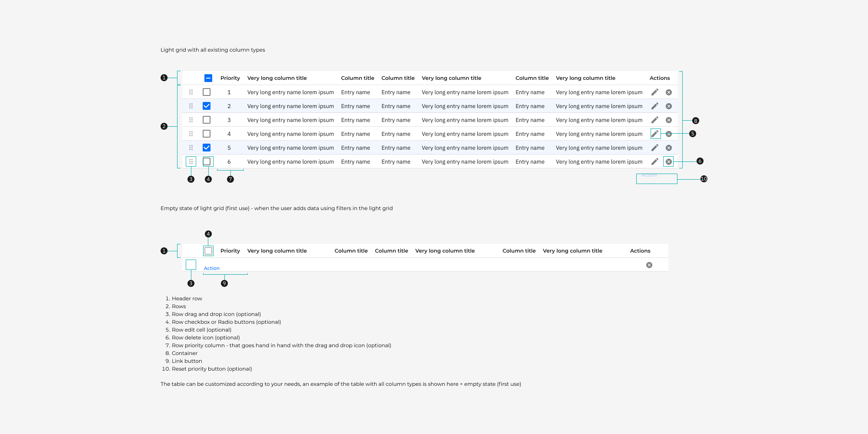Delete row 3 with its remove icon
This screenshot has height=434, width=868.
(669, 120)
